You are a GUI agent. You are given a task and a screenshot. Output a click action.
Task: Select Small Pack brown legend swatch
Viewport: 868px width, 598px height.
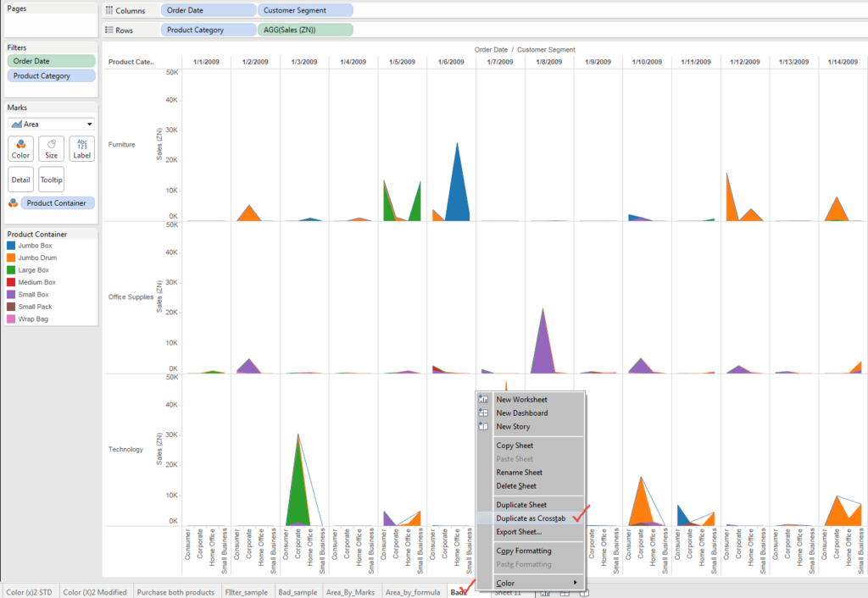pos(11,307)
